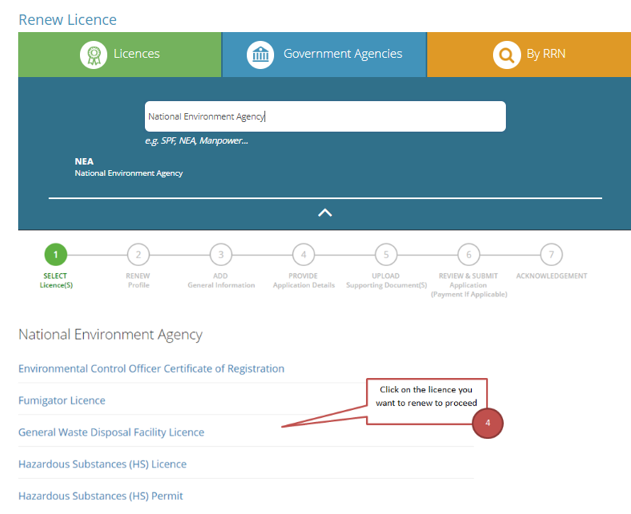The image size is (631, 514).
Task: Select the By RRN tab
Action: (528, 54)
